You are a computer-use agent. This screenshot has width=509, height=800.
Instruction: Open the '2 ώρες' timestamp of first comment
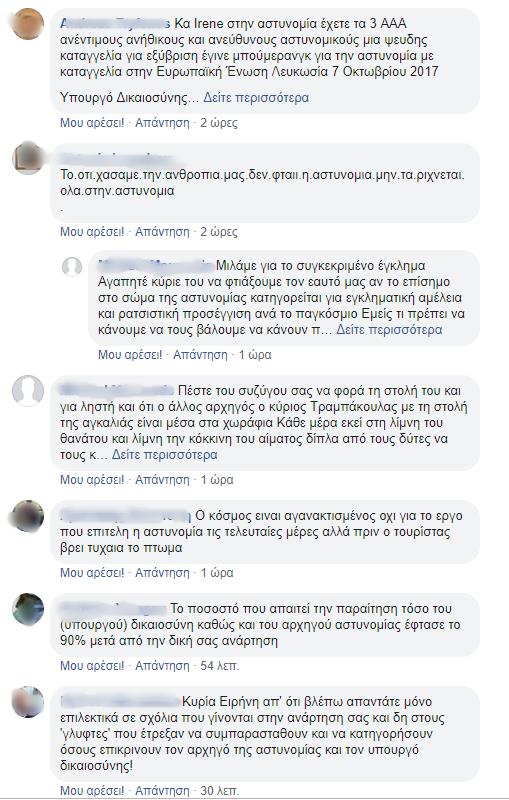[219, 122]
